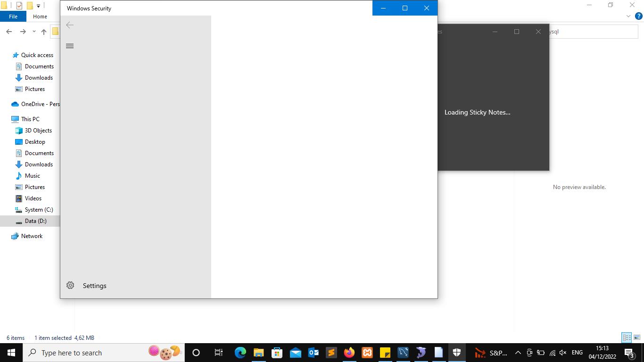Open Microsoft Store from the taskbar

(x=277, y=353)
